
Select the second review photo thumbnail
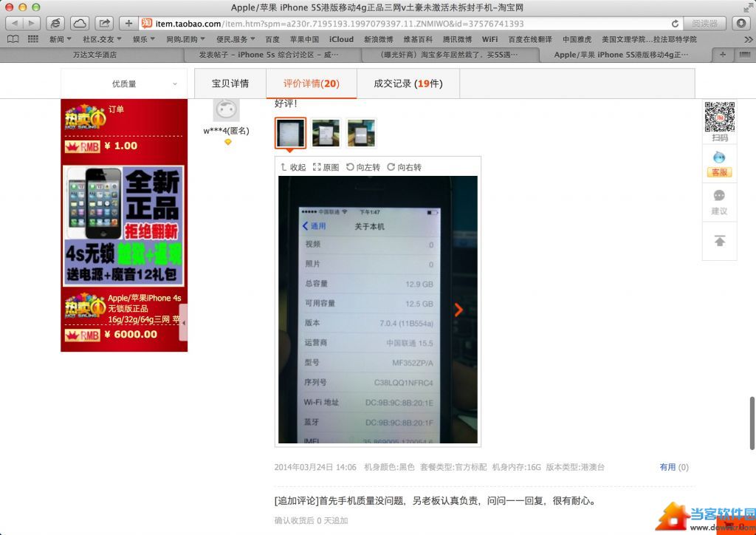pyautogui.click(x=326, y=133)
